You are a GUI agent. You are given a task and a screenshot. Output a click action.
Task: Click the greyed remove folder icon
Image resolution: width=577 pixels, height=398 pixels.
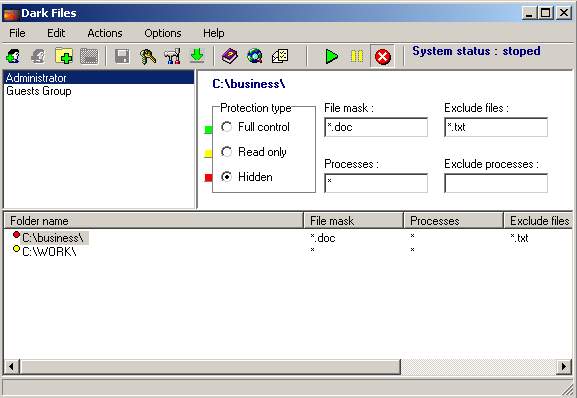click(89, 56)
